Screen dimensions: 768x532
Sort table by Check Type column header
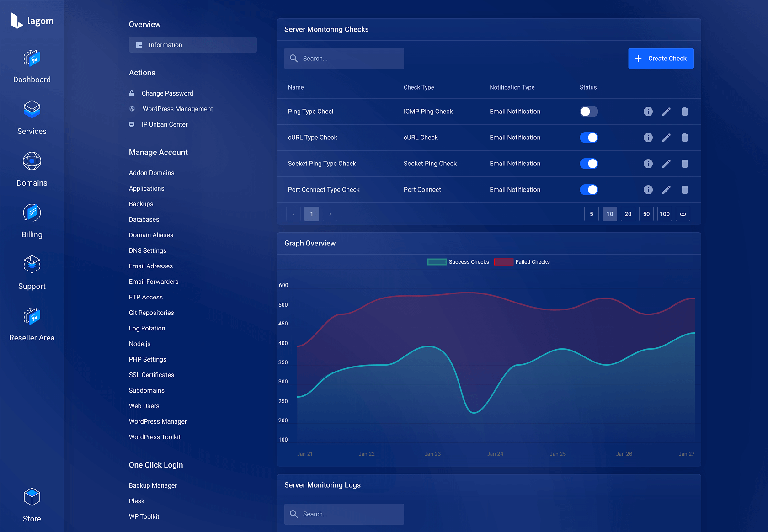pos(419,87)
